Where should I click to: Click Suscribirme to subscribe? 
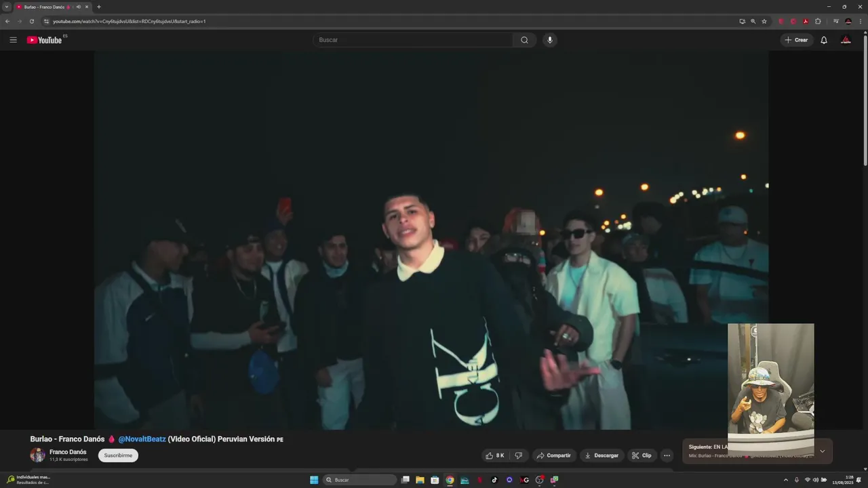[118, 455]
